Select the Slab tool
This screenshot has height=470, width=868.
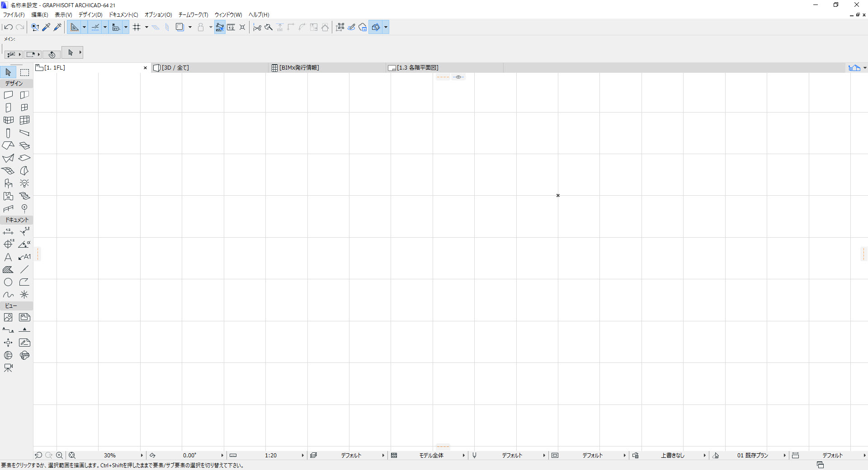24,158
